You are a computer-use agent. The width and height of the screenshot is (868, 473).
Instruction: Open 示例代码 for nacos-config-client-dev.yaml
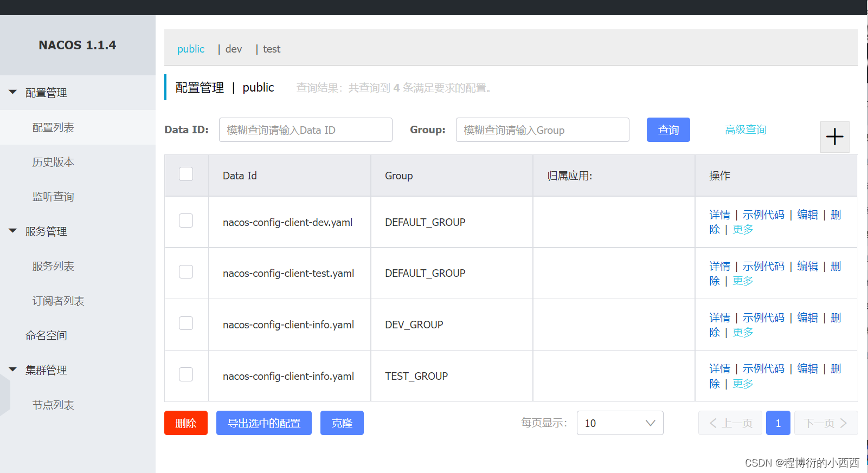(x=763, y=215)
